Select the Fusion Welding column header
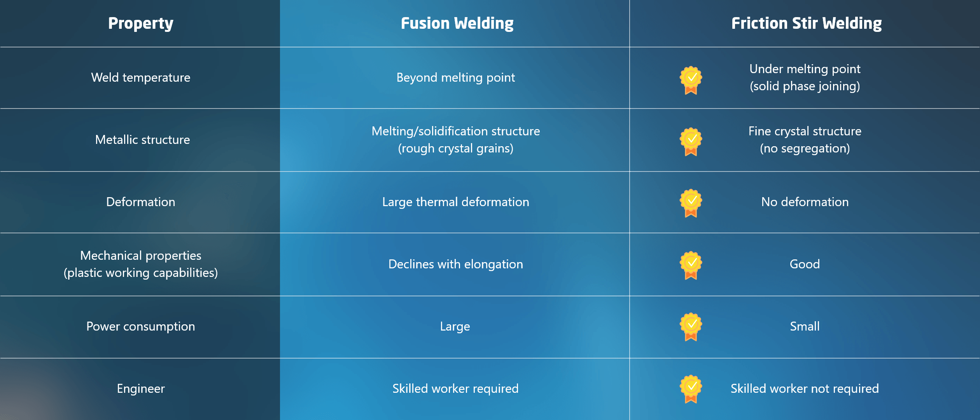Image resolution: width=980 pixels, height=420 pixels. click(x=457, y=24)
